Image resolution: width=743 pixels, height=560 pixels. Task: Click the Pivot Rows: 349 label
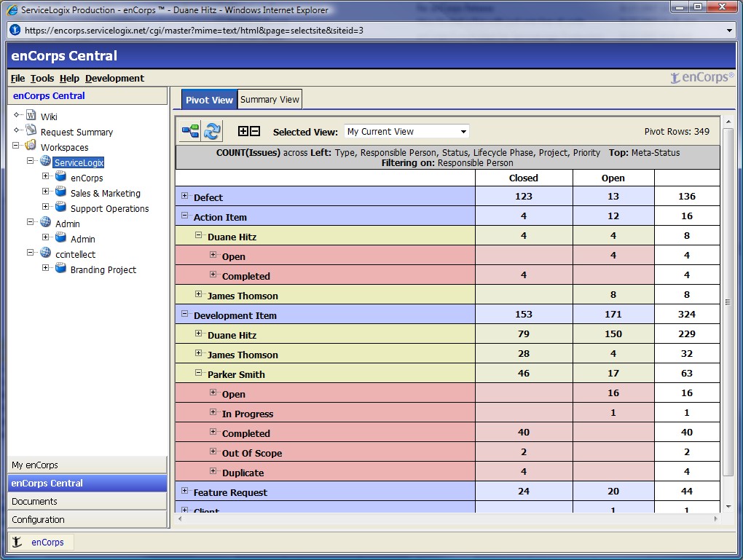677,132
